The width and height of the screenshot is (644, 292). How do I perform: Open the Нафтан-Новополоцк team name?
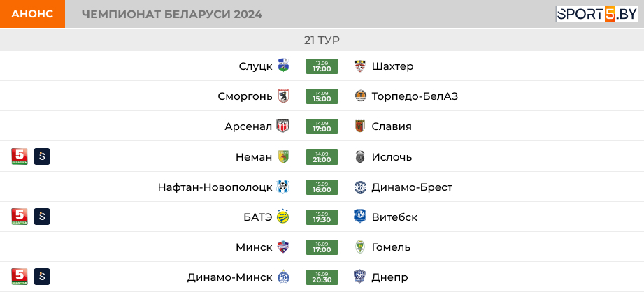[215, 187]
